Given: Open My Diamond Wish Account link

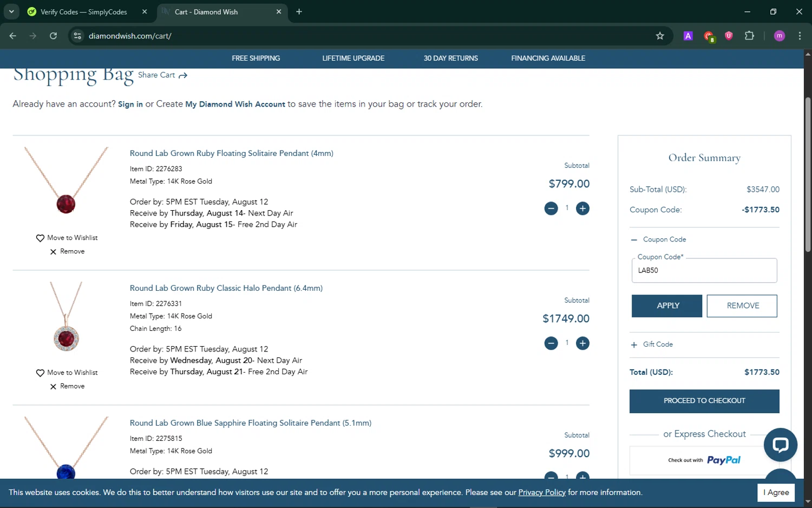Looking at the screenshot, I should (x=235, y=104).
